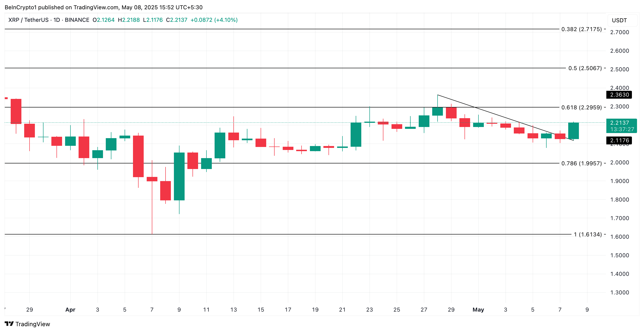644x332 pixels.
Task: Click the closing price value C2.2137
Action: click(176, 20)
